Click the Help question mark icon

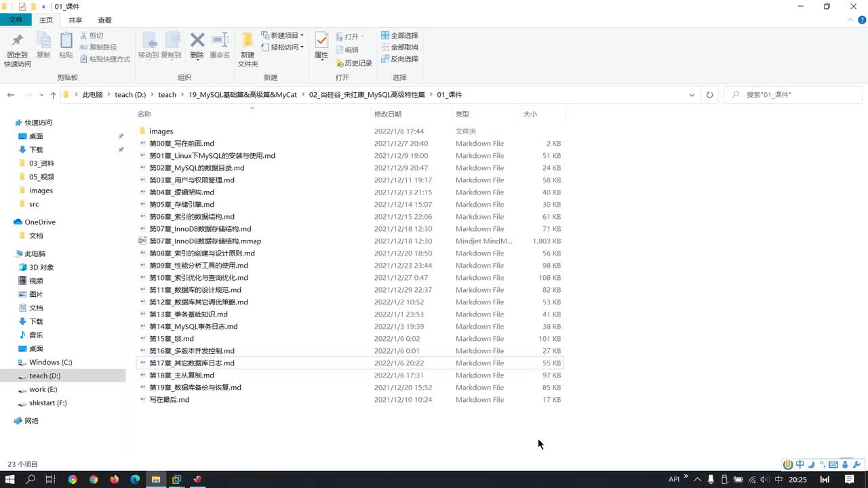[862, 20]
